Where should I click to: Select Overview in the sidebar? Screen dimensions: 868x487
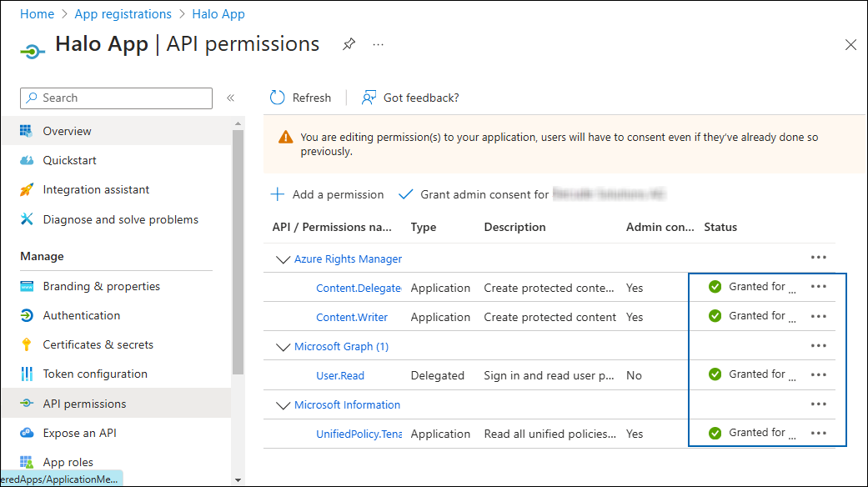pyautogui.click(x=67, y=131)
